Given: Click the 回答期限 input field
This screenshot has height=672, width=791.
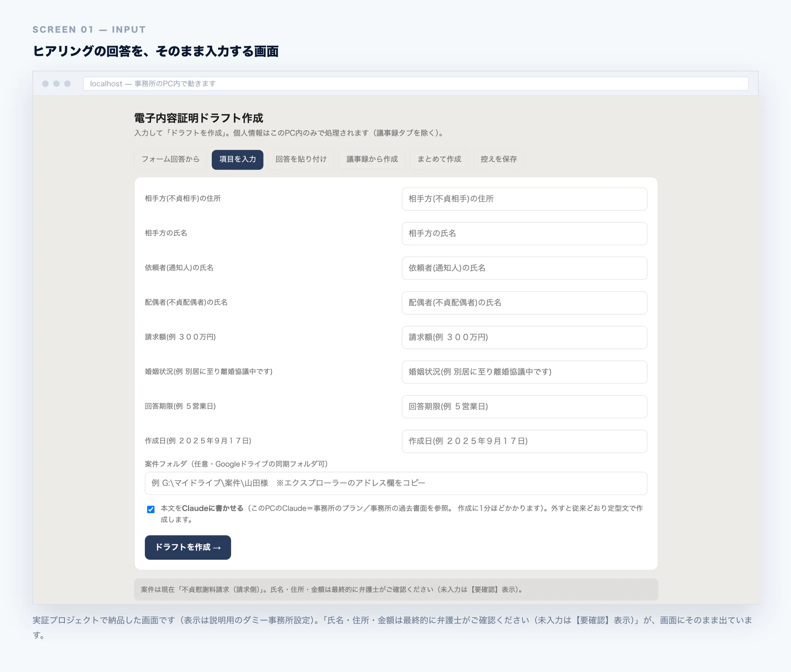Looking at the screenshot, I should pyautogui.click(x=524, y=407).
